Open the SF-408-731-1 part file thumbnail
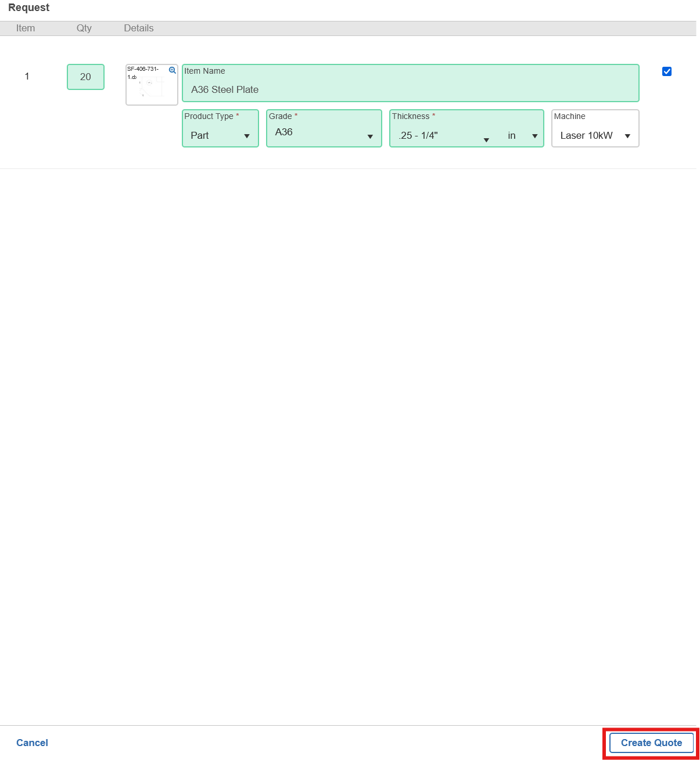This screenshot has width=700, height=760. pos(151,87)
